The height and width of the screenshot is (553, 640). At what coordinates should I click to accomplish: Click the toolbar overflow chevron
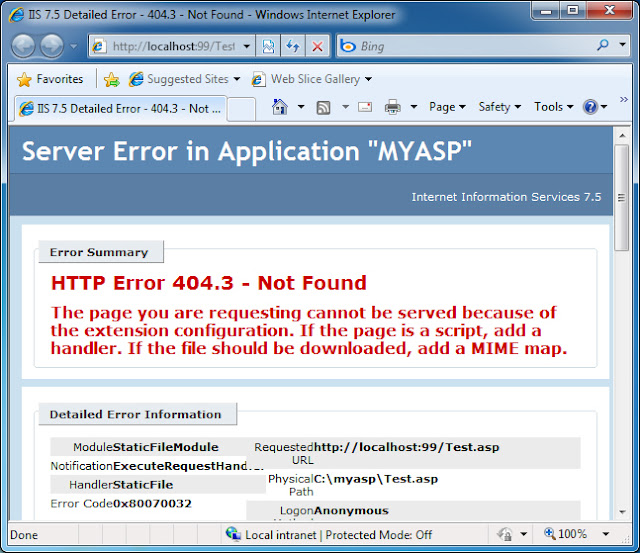pyautogui.click(x=624, y=100)
